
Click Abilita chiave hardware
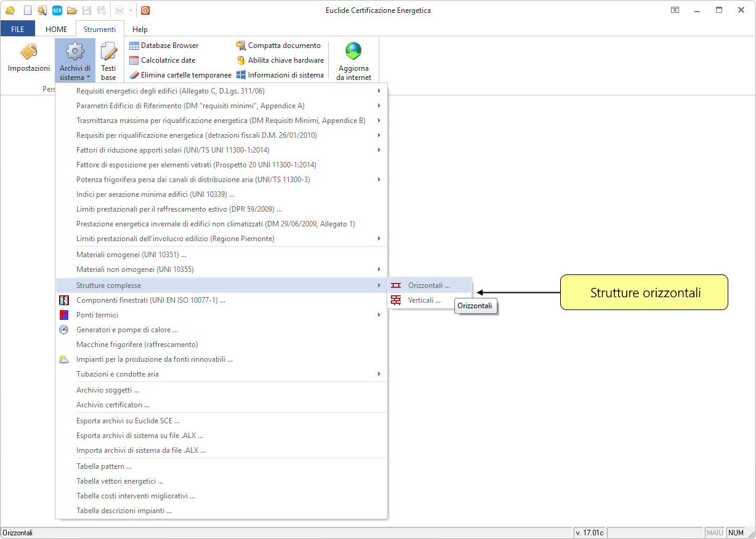pyautogui.click(x=280, y=60)
